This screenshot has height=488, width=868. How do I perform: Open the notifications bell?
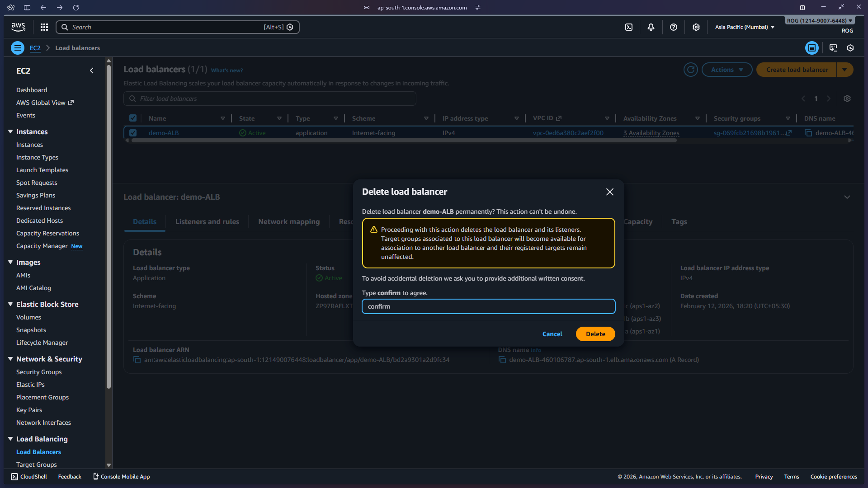[651, 27]
